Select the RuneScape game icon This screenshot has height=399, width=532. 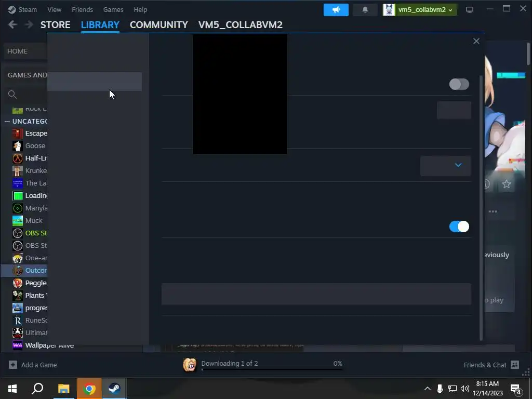tap(18, 320)
